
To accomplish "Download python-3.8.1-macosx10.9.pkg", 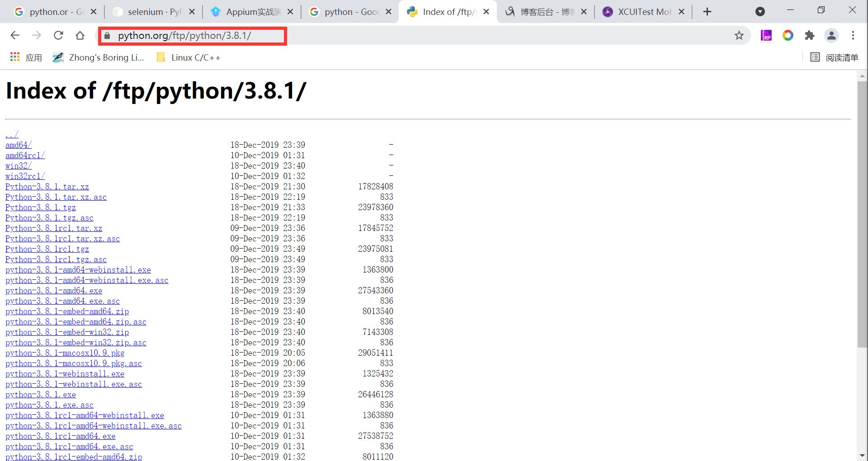I will 65,353.
